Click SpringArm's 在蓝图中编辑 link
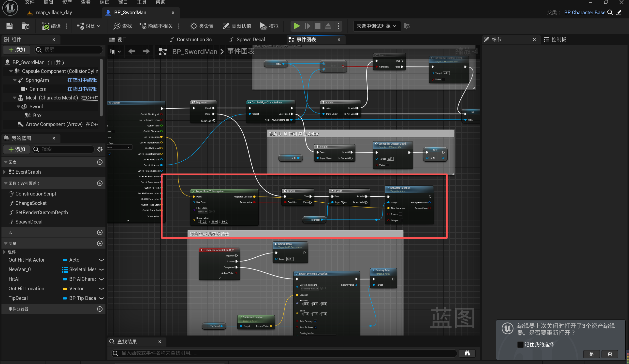This screenshot has height=364, width=629. (x=82, y=80)
